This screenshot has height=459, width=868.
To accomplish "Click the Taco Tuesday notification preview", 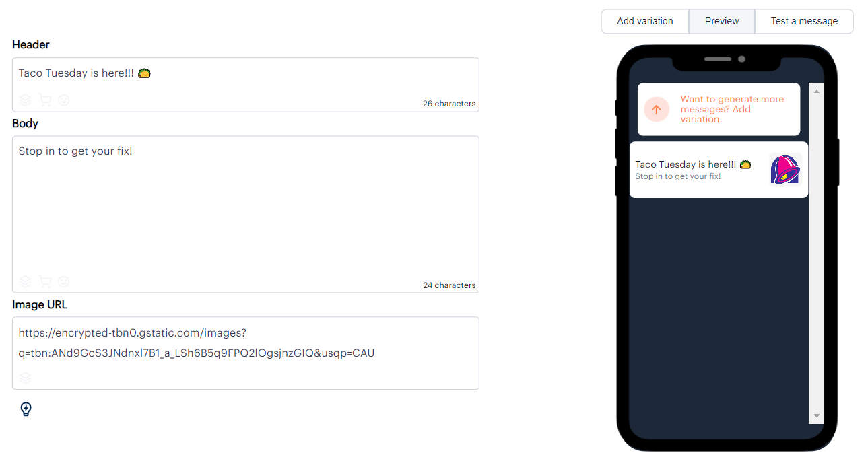I will coord(719,170).
